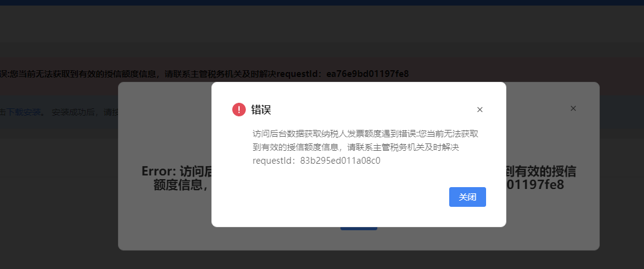
Task: Click the 错误 dialog title text
Action: [x=261, y=110]
